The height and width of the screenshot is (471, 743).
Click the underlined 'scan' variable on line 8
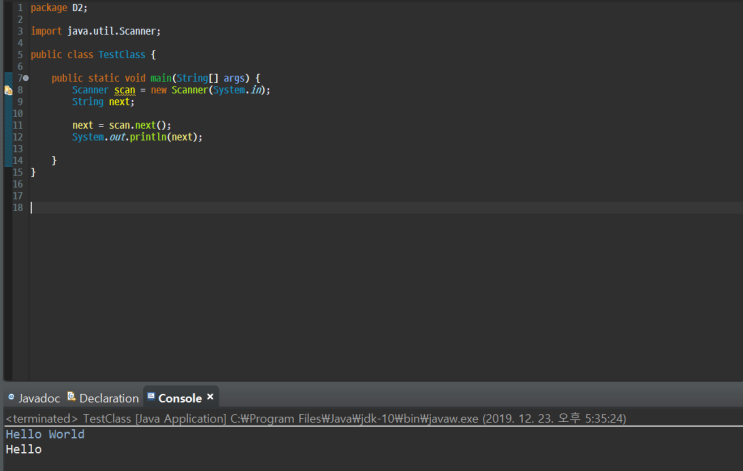pos(124,90)
